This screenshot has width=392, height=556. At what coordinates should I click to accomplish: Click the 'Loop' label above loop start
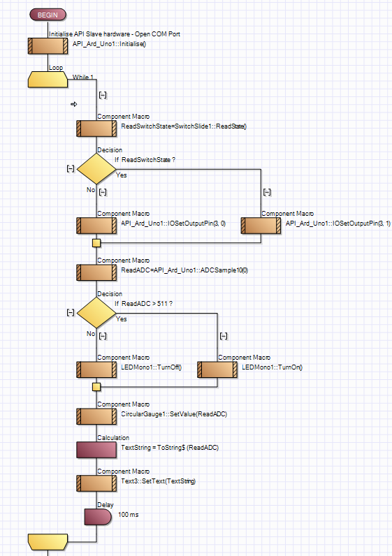(x=56, y=67)
